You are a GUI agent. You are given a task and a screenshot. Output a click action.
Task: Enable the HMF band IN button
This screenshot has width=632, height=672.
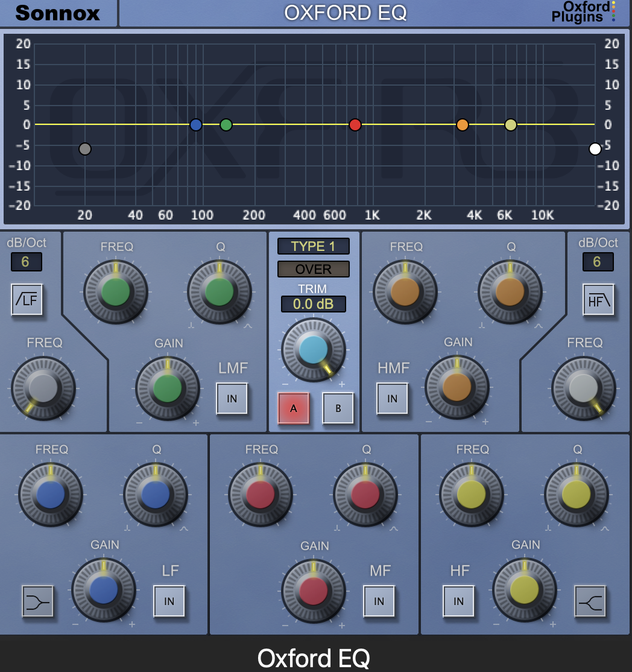pyautogui.click(x=392, y=399)
